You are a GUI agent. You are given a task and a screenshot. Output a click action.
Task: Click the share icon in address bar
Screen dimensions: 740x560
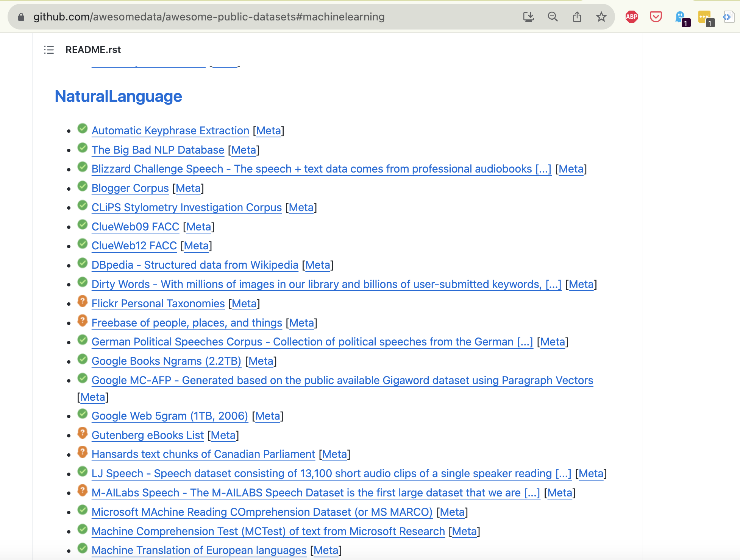click(577, 17)
